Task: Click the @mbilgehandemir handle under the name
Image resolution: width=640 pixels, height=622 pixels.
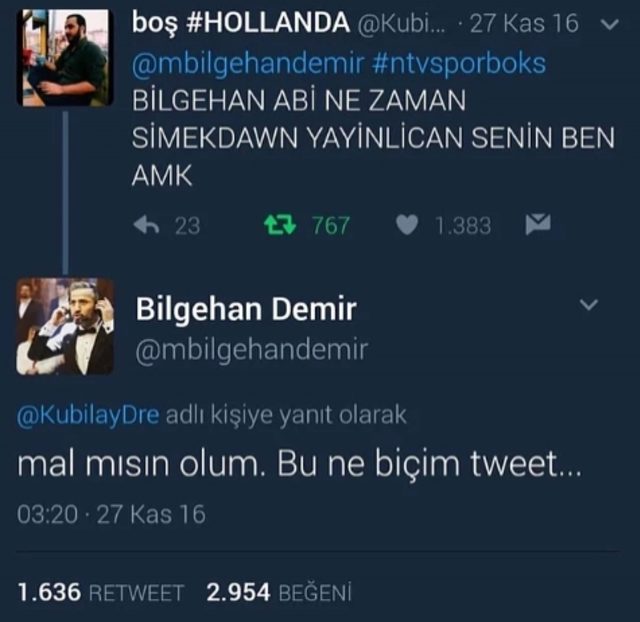Action: (251, 349)
